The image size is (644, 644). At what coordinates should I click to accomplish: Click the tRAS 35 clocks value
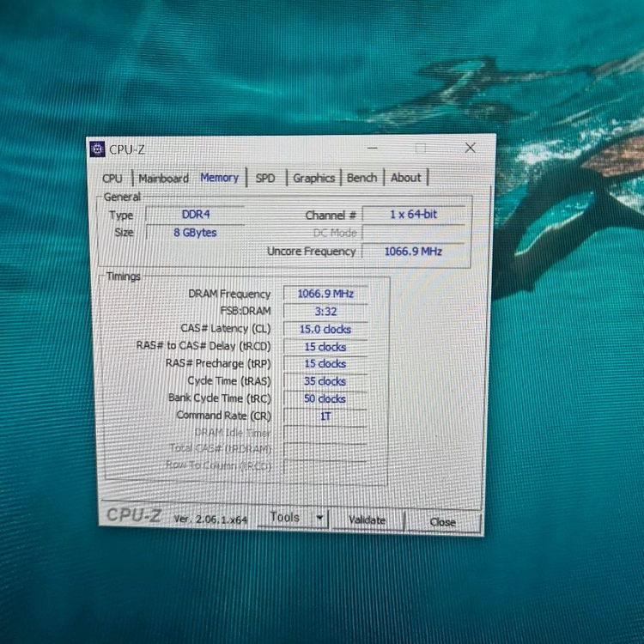(x=325, y=381)
